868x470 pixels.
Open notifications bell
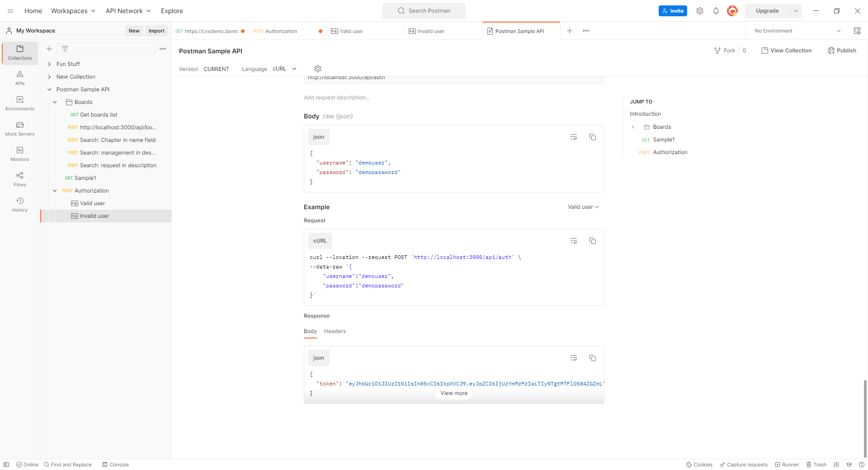pyautogui.click(x=716, y=11)
